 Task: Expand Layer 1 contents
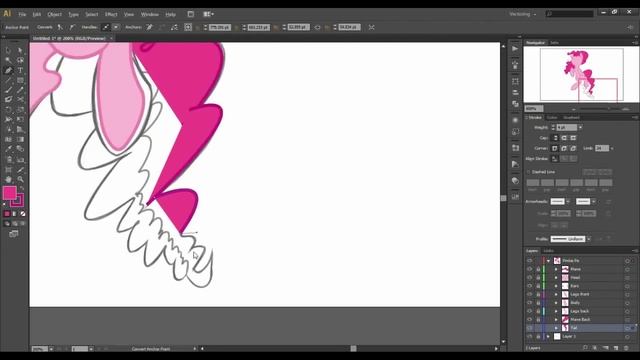[x=549, y=337]
